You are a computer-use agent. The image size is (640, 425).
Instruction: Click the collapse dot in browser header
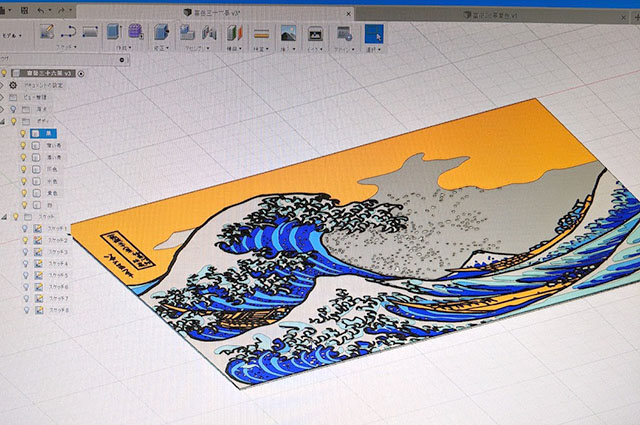tap(122, 60)
